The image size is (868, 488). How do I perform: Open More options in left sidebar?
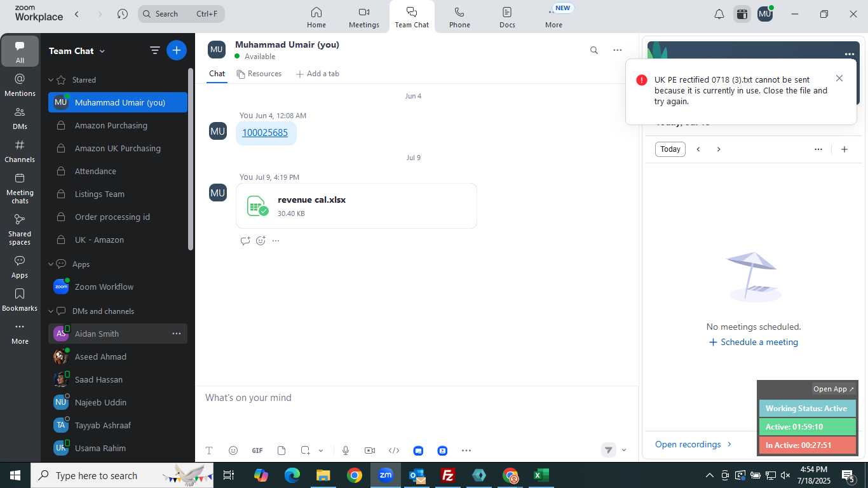click(x=20, y=333)
